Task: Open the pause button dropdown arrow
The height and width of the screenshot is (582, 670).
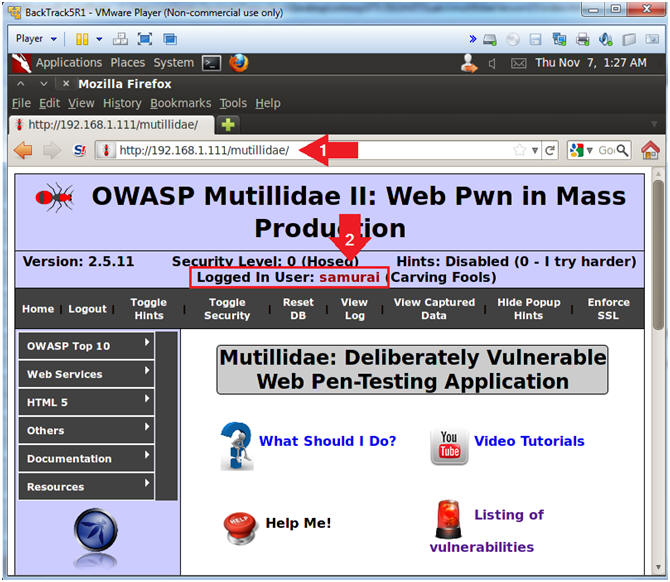Action: pos(99,39)
